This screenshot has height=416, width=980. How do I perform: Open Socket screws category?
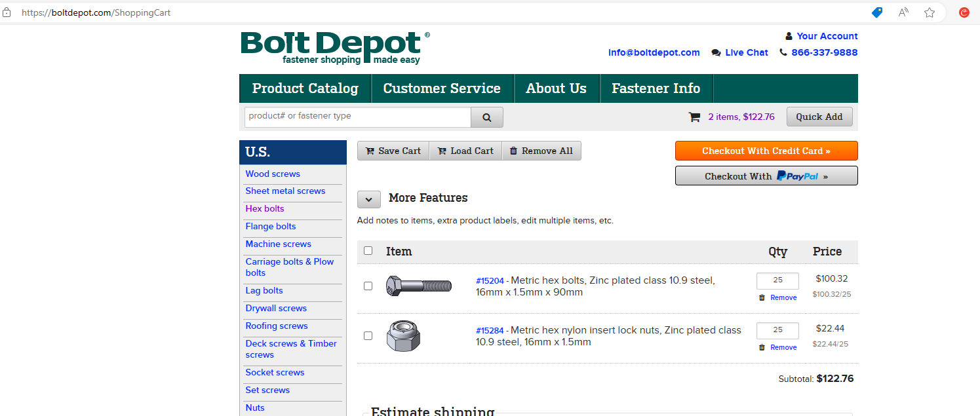click(x=275, y=372)
